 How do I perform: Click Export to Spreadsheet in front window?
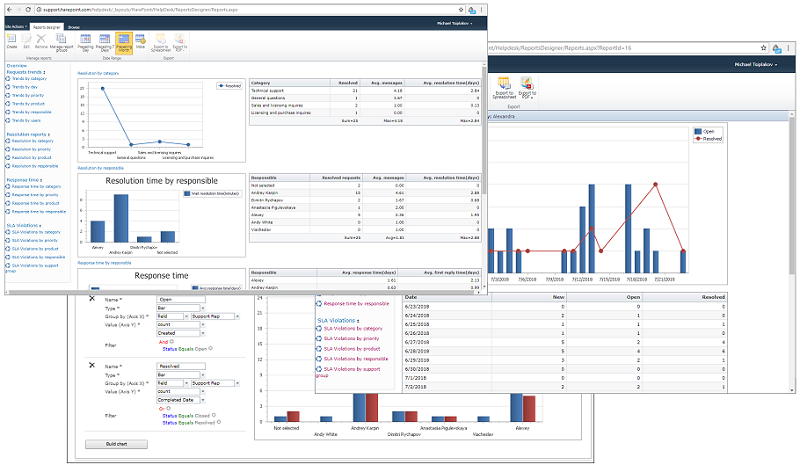[161, 43]
